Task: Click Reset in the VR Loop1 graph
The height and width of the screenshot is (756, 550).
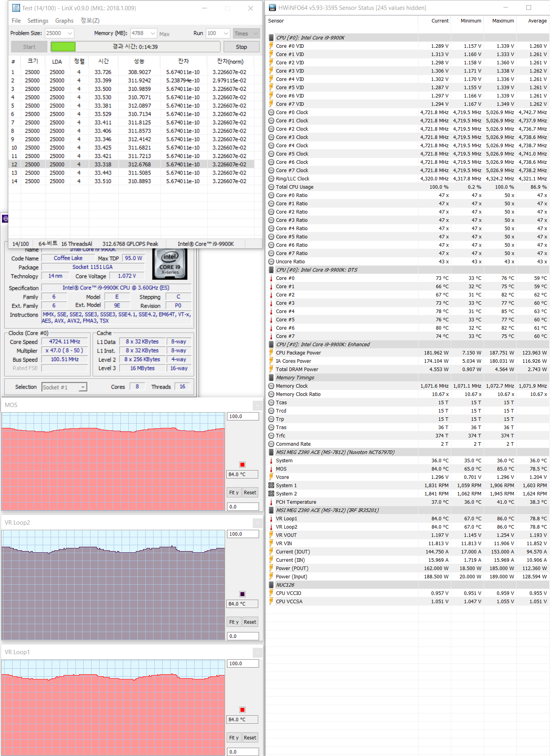Action: click(250, 738)
